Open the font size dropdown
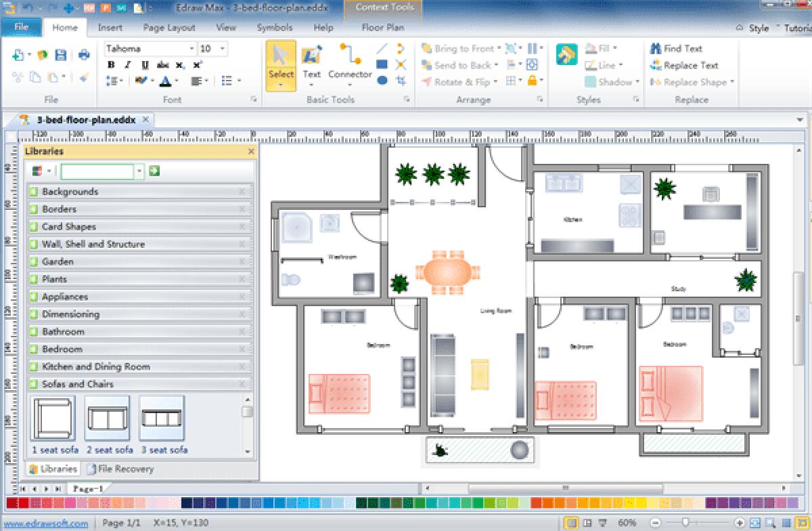812x531 pixels. click(221, 49)
